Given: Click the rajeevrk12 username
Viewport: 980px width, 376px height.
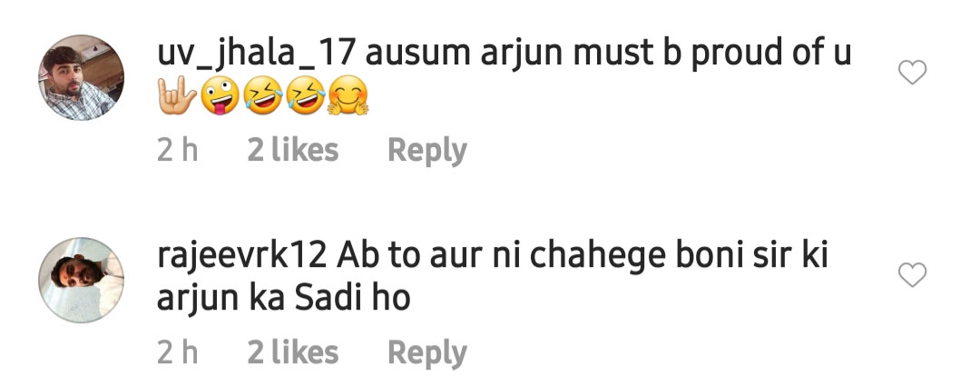Looking at the screenshot, I should [242, 256].
